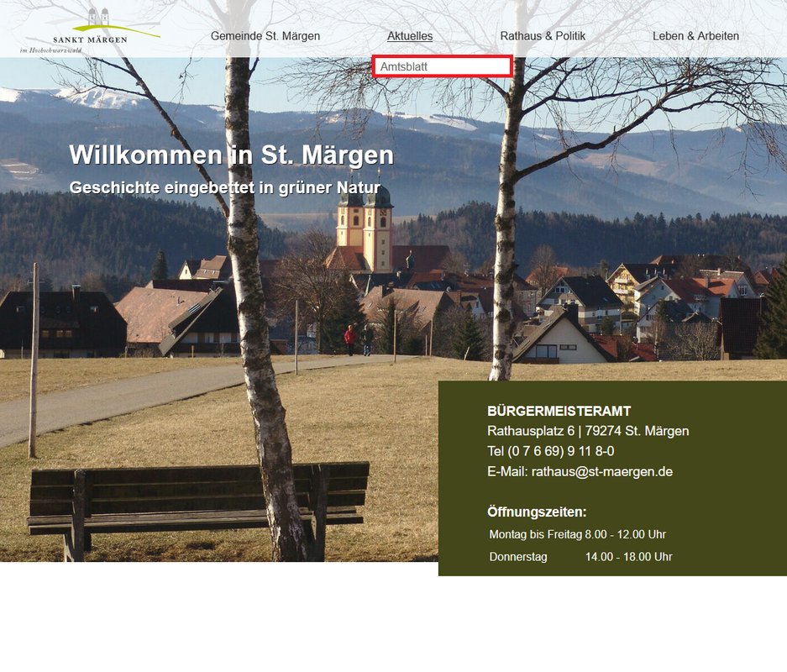Click the Donnerstag 14.00 - 18.00 Uhr row

[x=580, y=557]
